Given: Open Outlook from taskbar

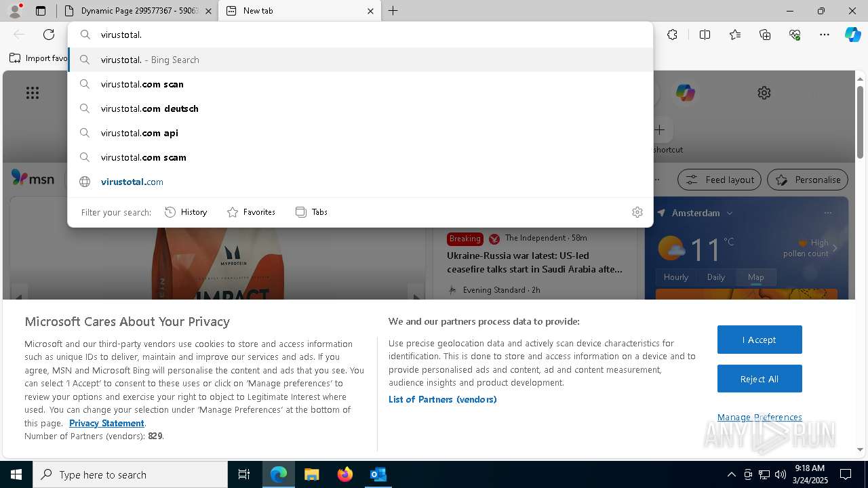Looking at the screenshot, I should (378, 474).
